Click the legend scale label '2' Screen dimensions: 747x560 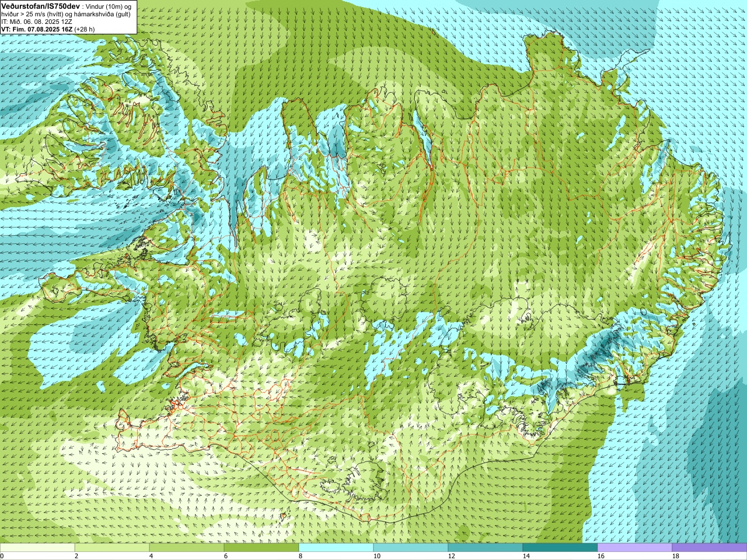tap(76, 556)
